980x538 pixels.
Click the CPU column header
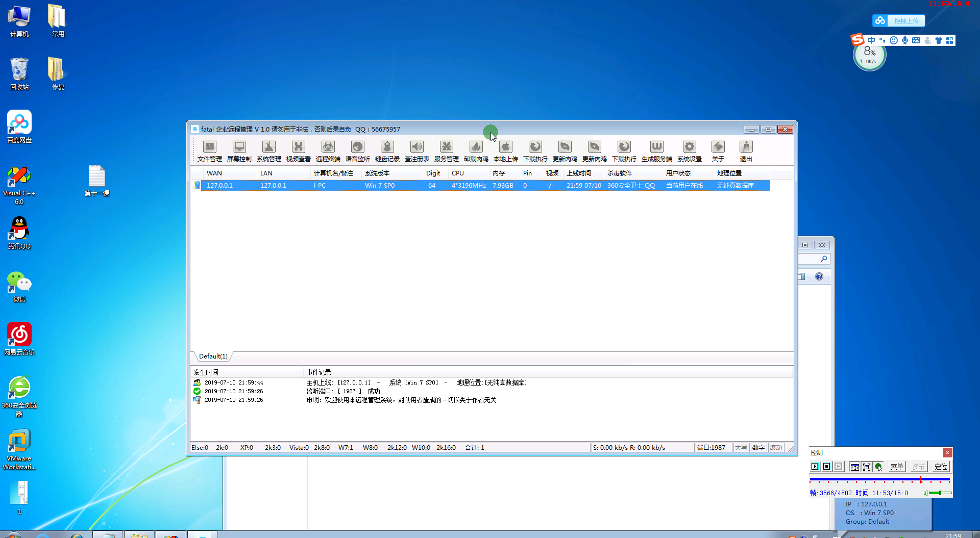469,173
